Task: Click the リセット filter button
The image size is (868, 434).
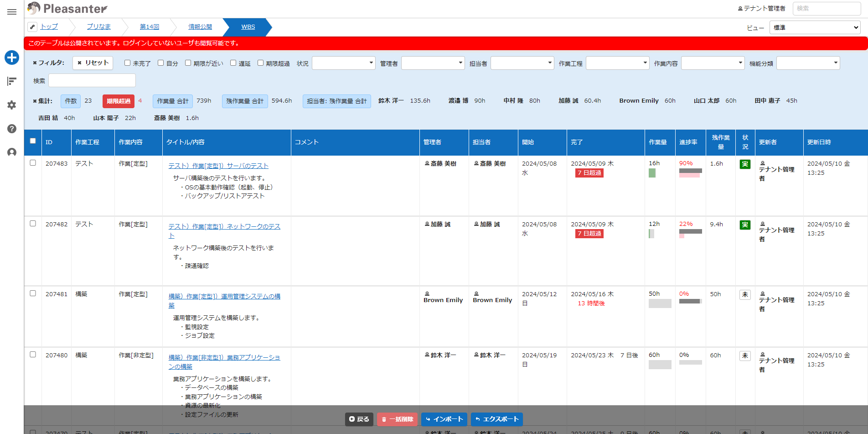Action: pos(93,63)
